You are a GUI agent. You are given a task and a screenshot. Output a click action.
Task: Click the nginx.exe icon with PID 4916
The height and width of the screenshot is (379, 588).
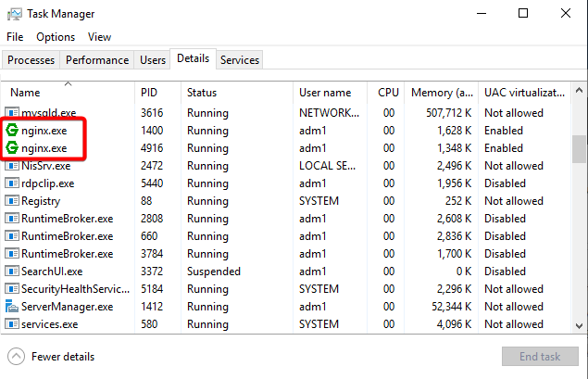[12, 148]
